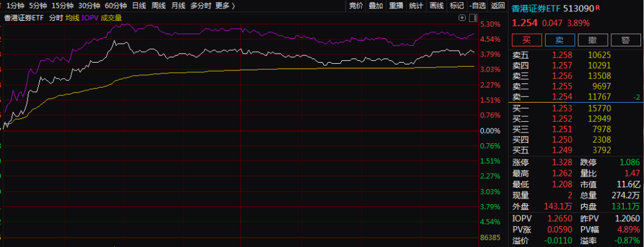The image size is (644, 247).
Task: Toggle the 均线 average line indicator
Action: (x=72, y=18)
